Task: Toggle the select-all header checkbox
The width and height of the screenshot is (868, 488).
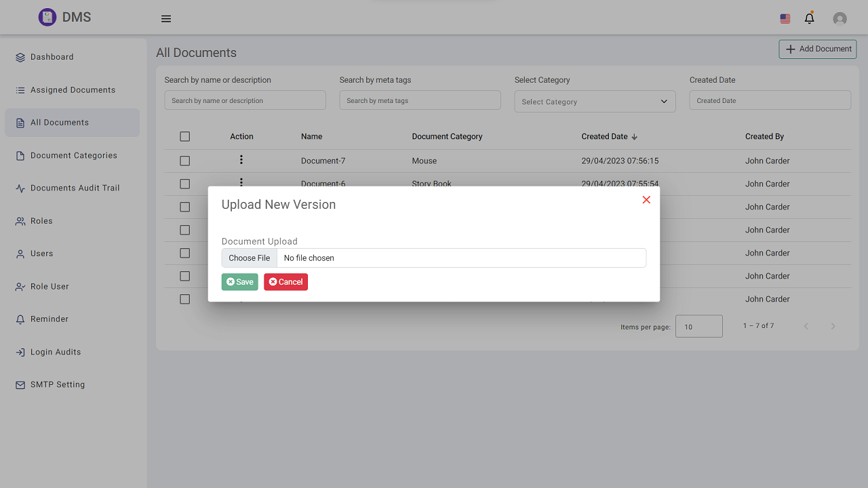Action: tap(184, 137)
